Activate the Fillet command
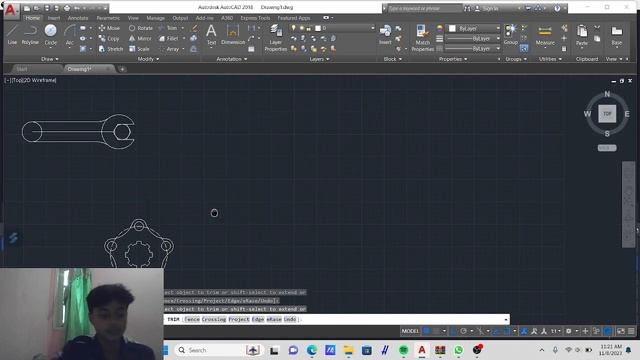The image size is (640, 360). pyautogui.click(x=169, y=38)
